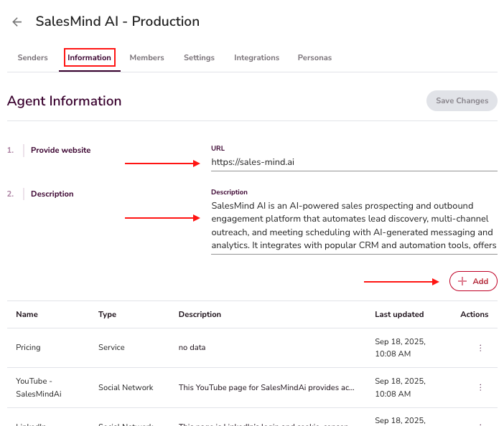Image resolution: width=504 pixels, height=426 pixels.
Task: Switch to the Information tab
Action: [89, 57]
